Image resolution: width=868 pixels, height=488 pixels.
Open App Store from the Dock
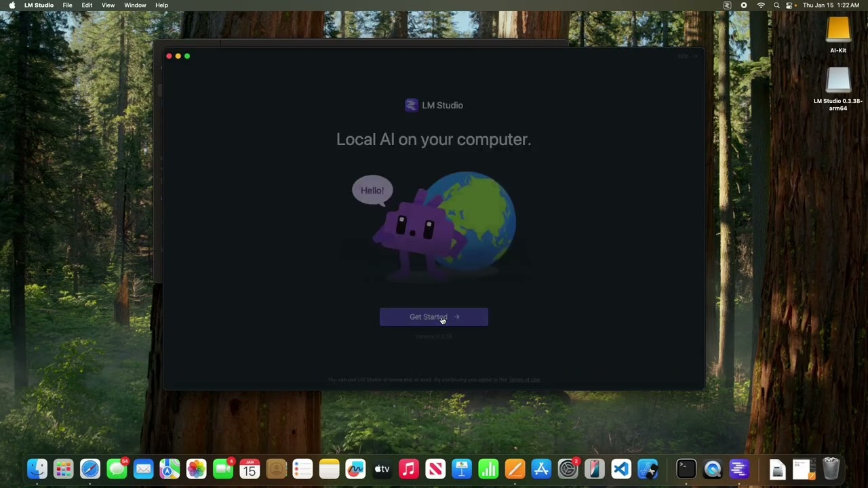coord(541,469)
